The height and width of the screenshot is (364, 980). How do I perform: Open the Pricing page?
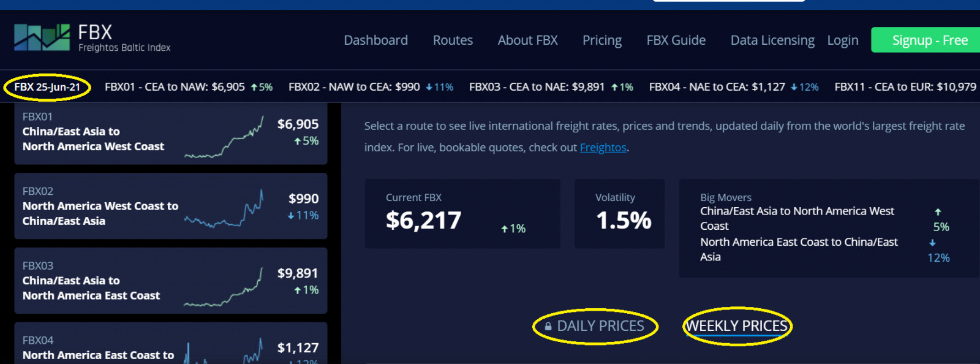pos(601,40)
